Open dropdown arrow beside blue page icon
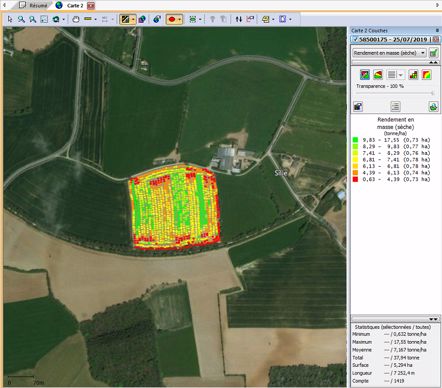Viewport: 442px width, 388px height. tap(290, 20)
